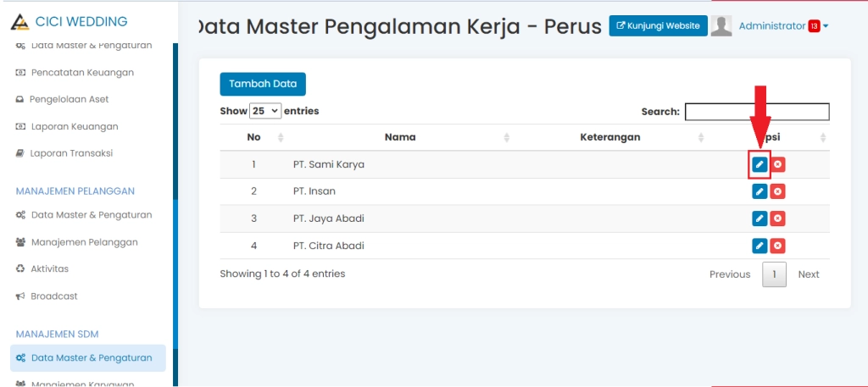Sort the table by Nama column
The height and width of the screenshot is (387, 868).
[400, 137]
